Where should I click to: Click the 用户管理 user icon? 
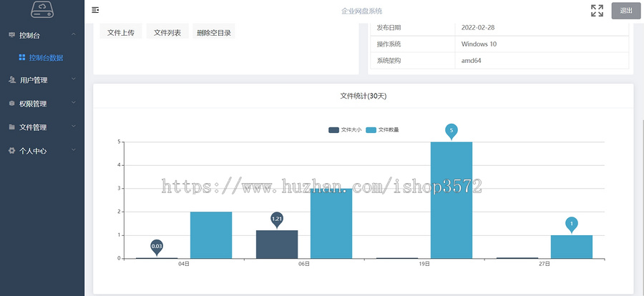[x=12, y=79]
